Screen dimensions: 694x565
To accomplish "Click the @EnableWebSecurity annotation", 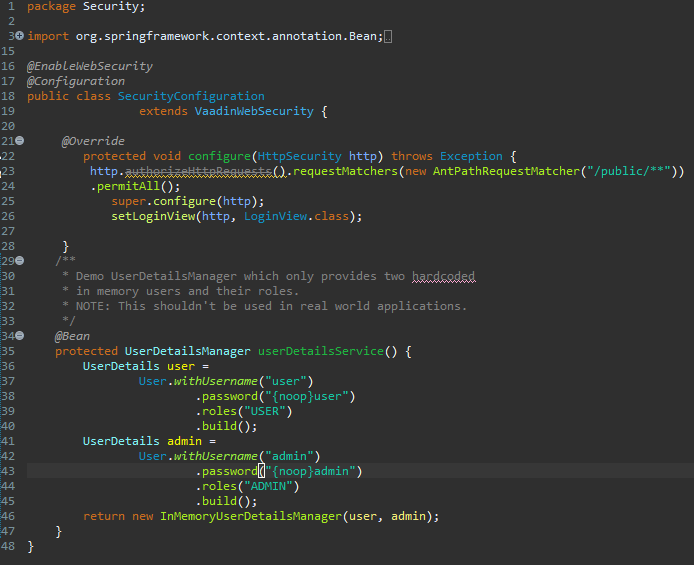I will click(x=89, y=66).
